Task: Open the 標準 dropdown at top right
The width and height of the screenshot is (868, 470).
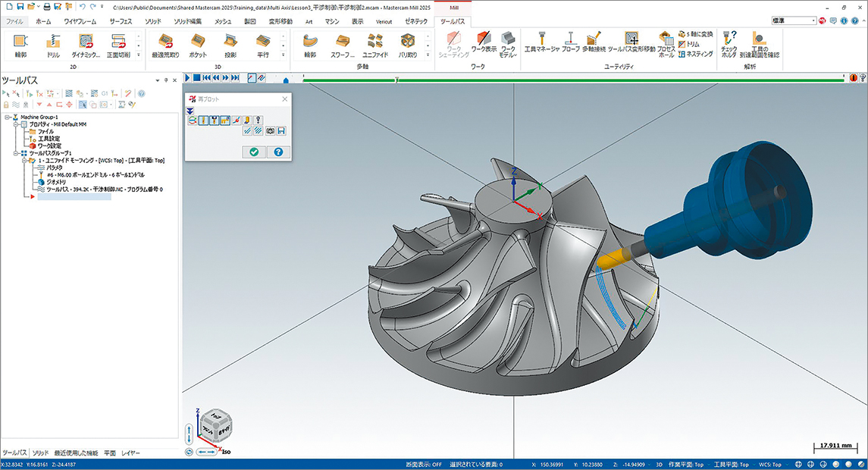Action: 813,20
